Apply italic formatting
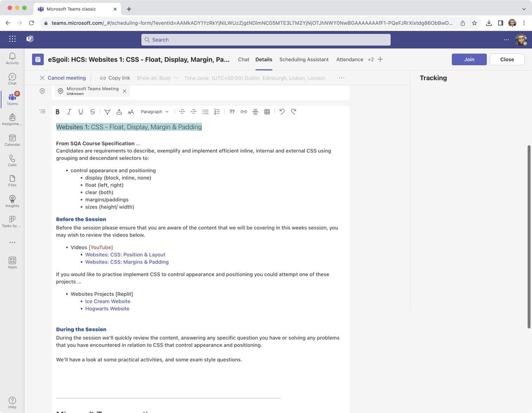532x413 pixels. [x=69, y=112]
